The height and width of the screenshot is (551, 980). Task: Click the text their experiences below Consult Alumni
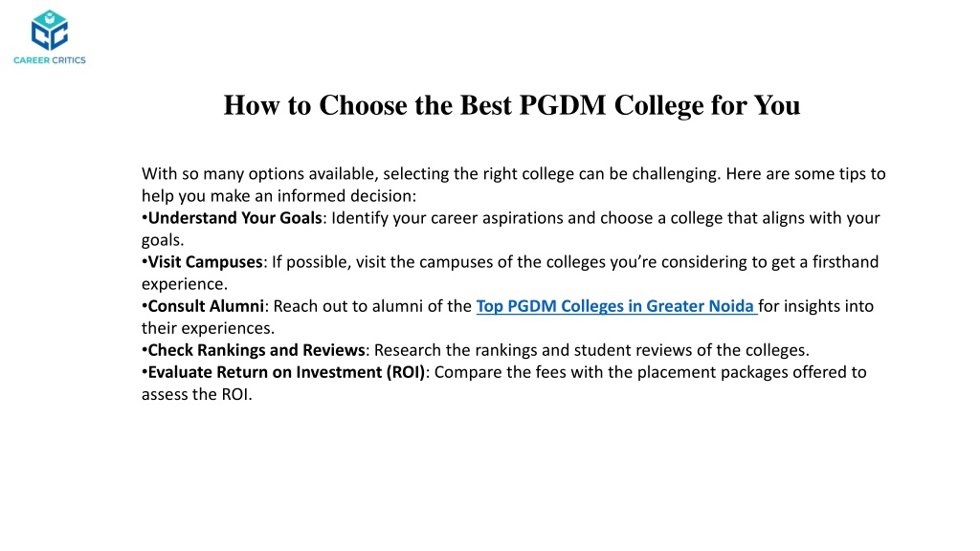pos(208,329)
